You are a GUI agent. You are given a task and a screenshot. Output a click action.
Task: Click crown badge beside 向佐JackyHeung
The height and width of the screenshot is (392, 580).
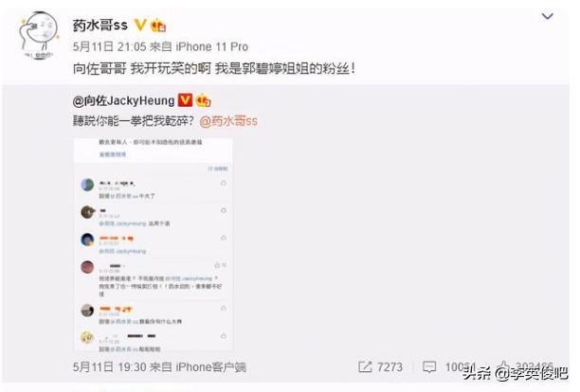[203, 100]
